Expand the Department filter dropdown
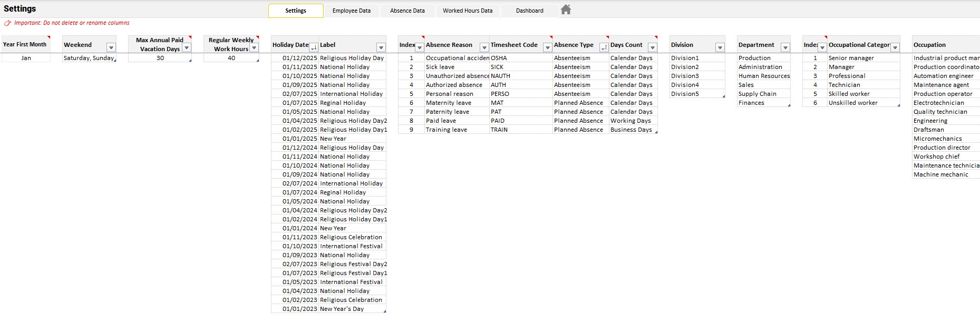 [x=785, y=47]
